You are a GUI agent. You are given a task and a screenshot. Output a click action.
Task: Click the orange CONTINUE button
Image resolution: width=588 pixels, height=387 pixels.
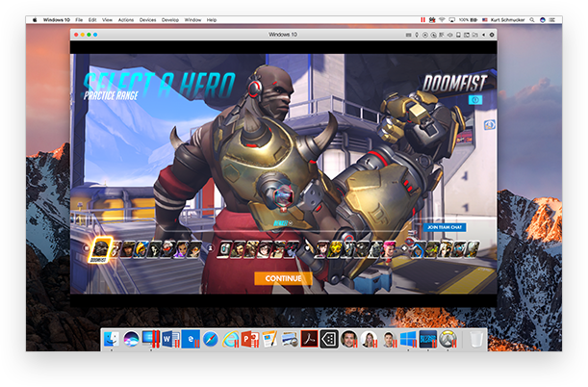[283, 278]
